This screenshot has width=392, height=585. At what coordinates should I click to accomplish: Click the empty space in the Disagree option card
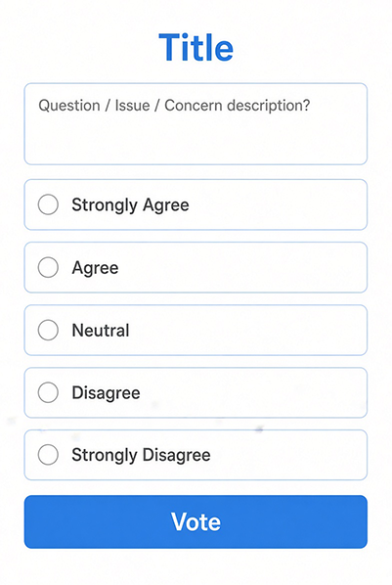tap(253, 392)
